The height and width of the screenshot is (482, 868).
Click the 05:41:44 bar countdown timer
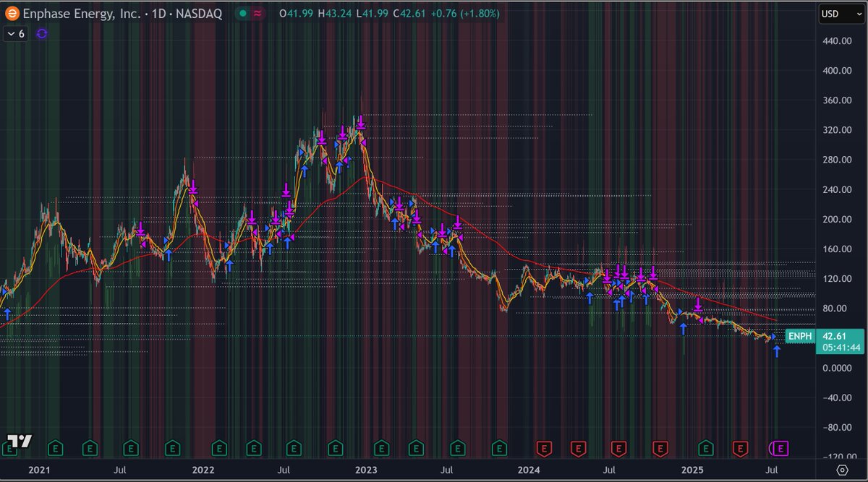click(x=840, y=348)
